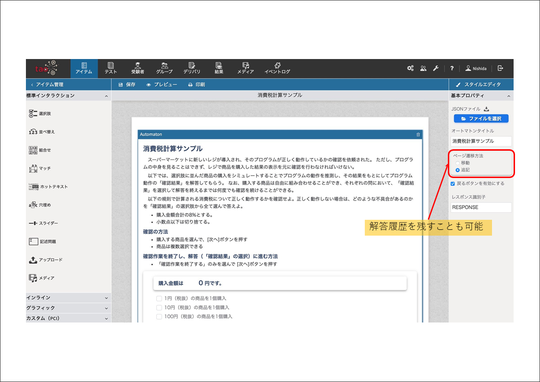Collapse the 基本プロパティ panel

[x=509, y=96]
